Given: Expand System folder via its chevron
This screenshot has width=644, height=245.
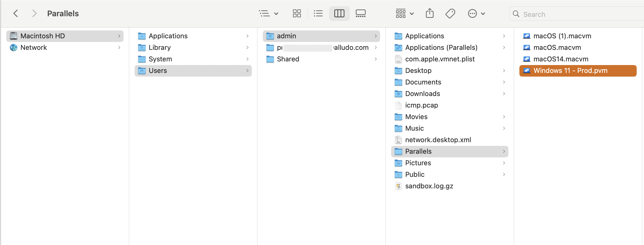Looking at the screenshot, I should click(x=247, y=59).
